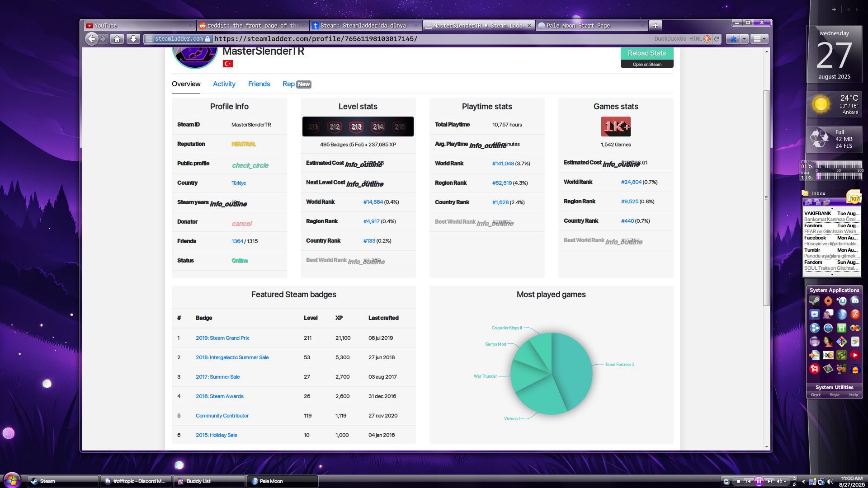868x488 pixels.
Task: Click the page scrollbar down arrow
Action: tap(767, 447)
